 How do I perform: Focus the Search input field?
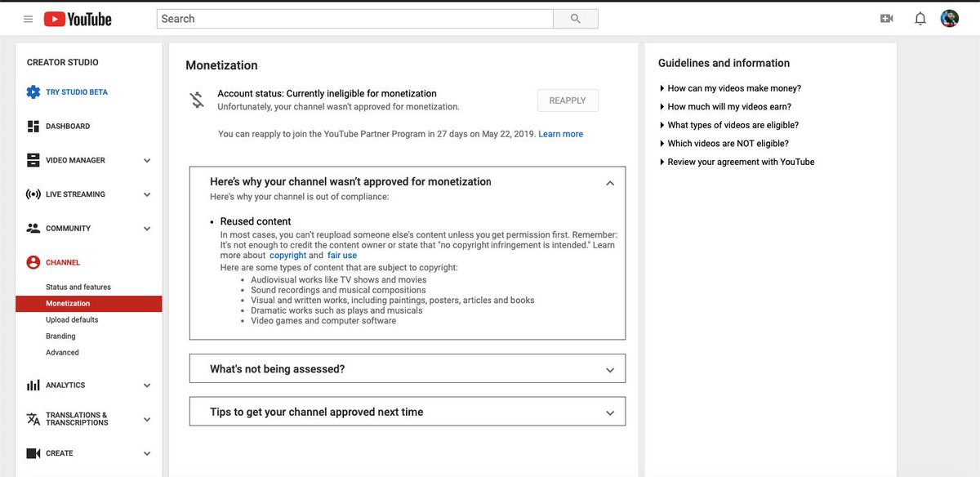pyautogui.click(x=355, y=19)
